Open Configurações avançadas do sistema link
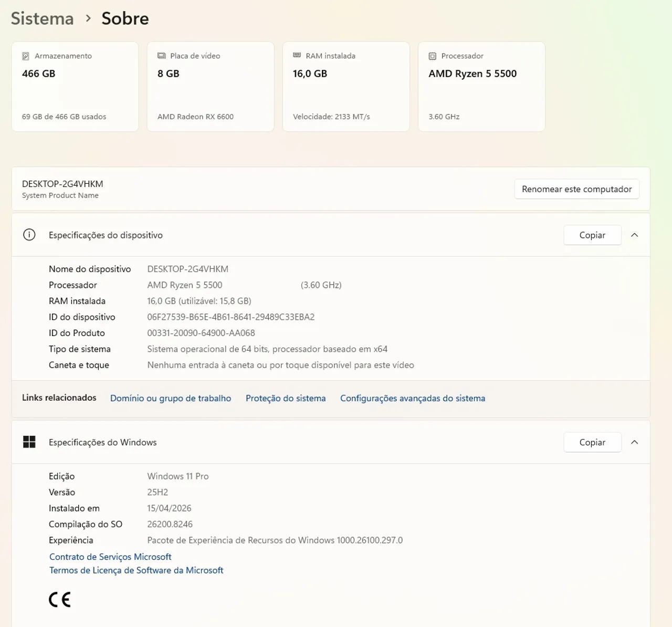The image size is (672, 627). tap(413, 398)
